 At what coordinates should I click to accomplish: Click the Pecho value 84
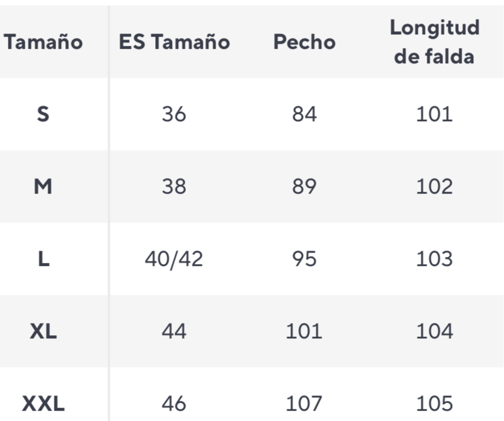tap(304, 114)
